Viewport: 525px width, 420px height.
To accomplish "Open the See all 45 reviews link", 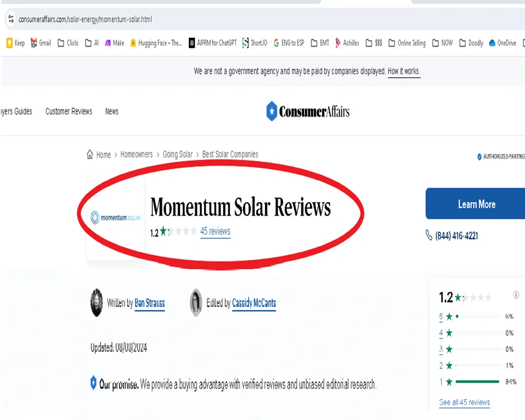I will (x=464, y=402).
